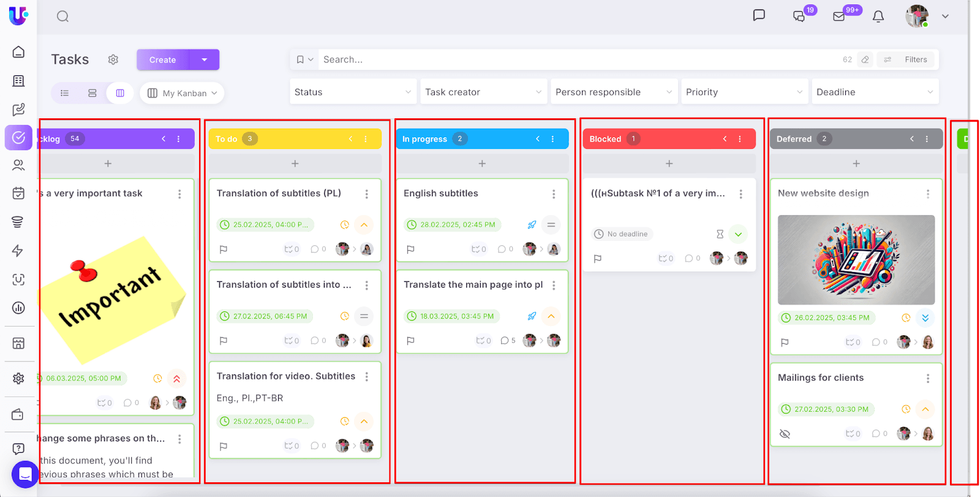Open the notifications bell icon
The height and width of the screenshot is (497, 980).
pyautogui.click(x=878, y=17)
